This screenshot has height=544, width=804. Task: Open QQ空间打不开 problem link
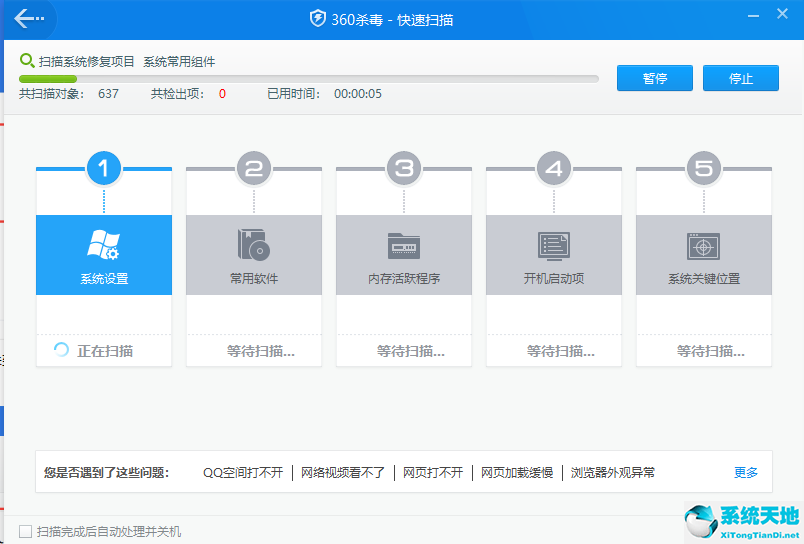coord(243,472)
